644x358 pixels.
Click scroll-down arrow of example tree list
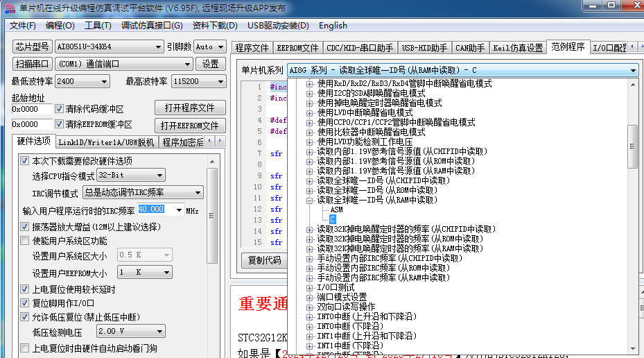point(633,348)
